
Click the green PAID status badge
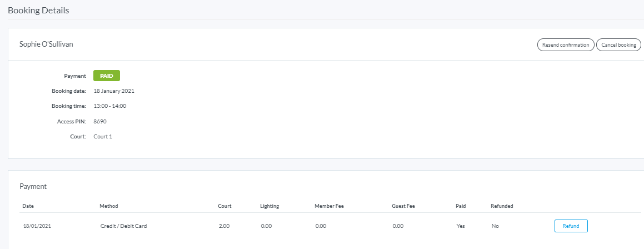pos(107,76)
